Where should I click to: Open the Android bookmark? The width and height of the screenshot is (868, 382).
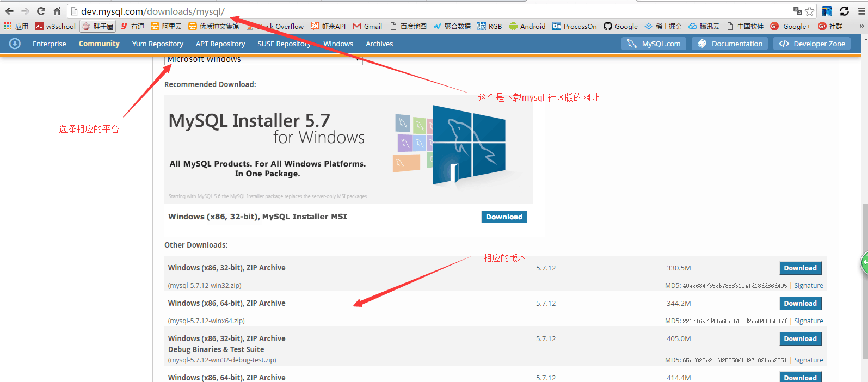527,26
